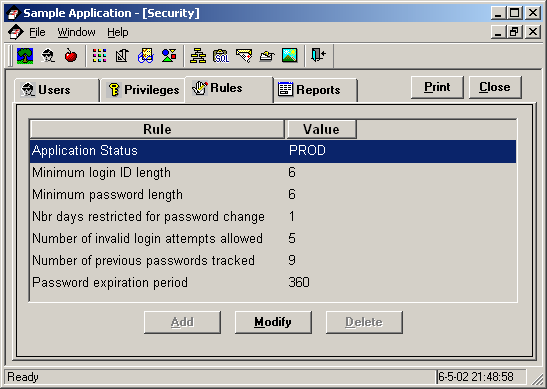Open the File menu

pos(37,32)
